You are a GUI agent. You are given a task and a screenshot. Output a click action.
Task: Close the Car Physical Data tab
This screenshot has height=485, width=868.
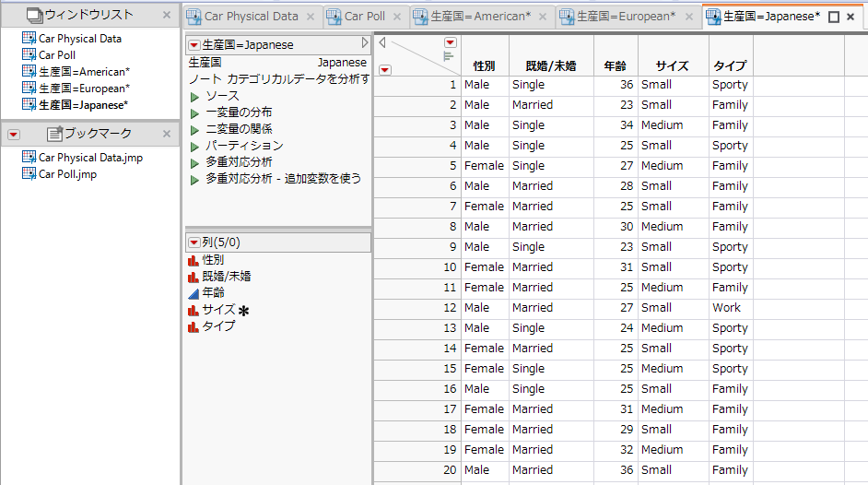point(311,17)
